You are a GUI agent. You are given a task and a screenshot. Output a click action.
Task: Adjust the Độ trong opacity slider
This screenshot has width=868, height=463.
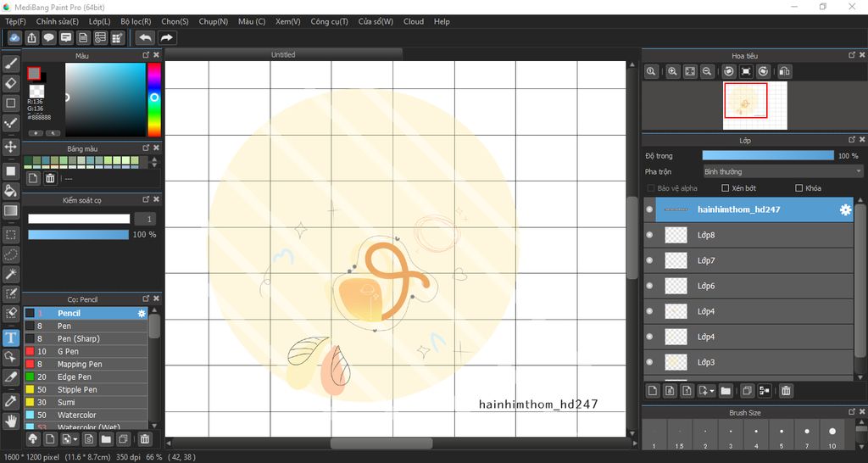(x=768, y=156)
